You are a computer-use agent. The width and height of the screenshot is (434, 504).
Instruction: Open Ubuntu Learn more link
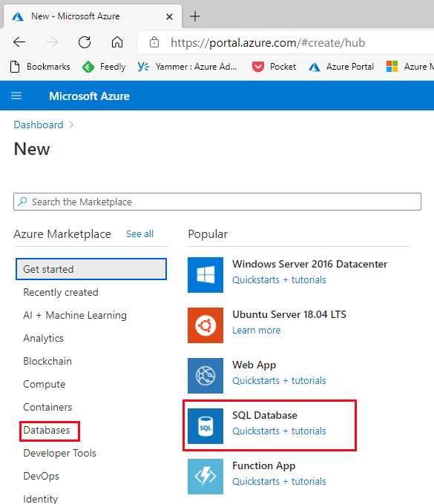257,331
